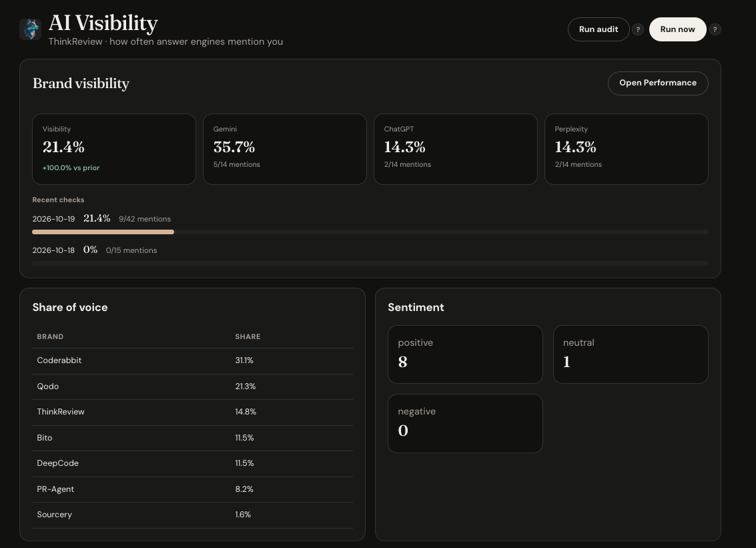756x548 pixels.
Task: Open the neutral sentiment card
Action: 631,354
